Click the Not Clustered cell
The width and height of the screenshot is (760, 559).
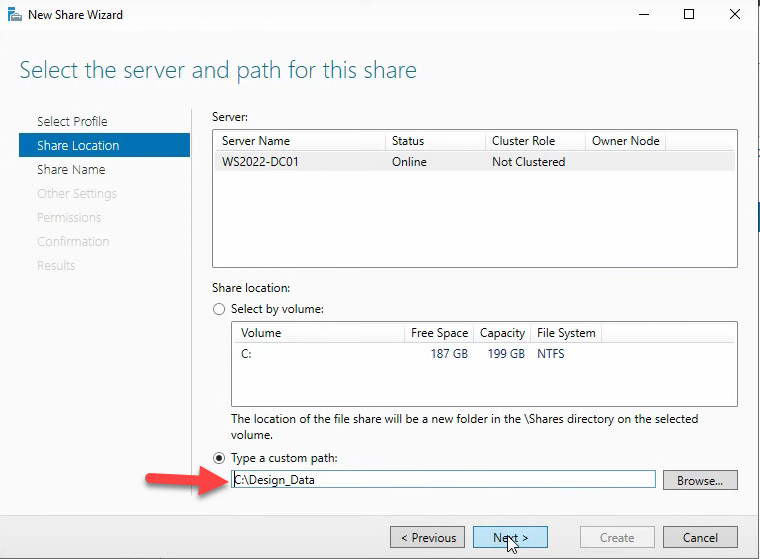528,161
